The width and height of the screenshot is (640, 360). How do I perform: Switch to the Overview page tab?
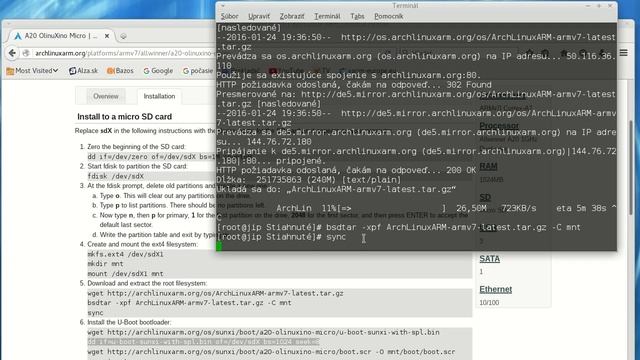(106, 96)
